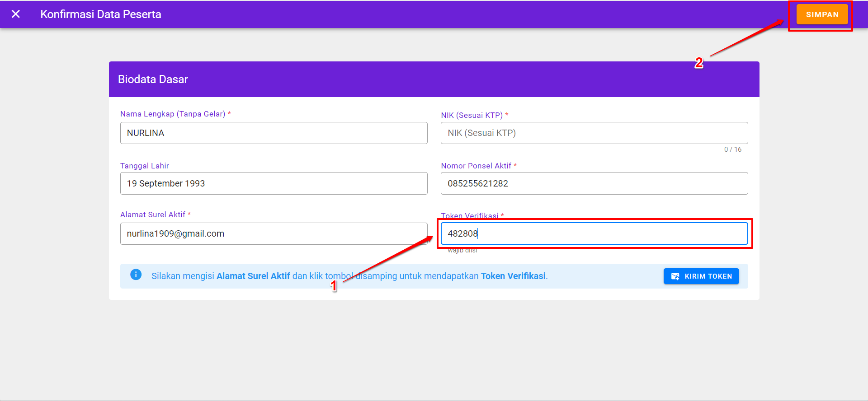Focus the Token Verifikasi field showing 482808
The height and width of the screenshot is (401, 868).
(x=594, y=233)
